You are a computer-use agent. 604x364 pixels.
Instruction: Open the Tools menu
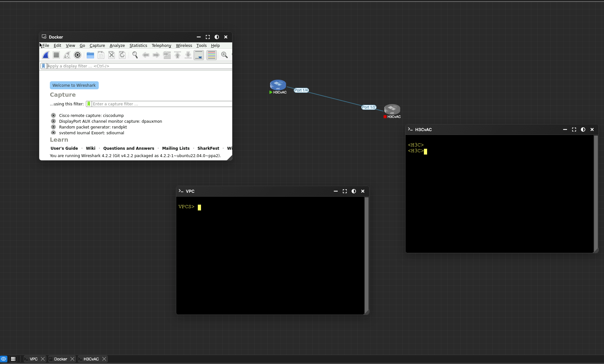click(x=202, y=45)
